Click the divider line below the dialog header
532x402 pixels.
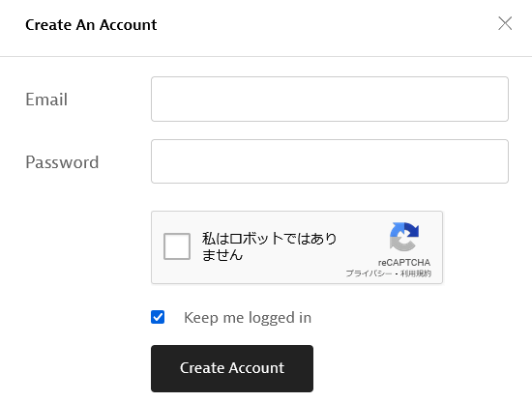266,56
